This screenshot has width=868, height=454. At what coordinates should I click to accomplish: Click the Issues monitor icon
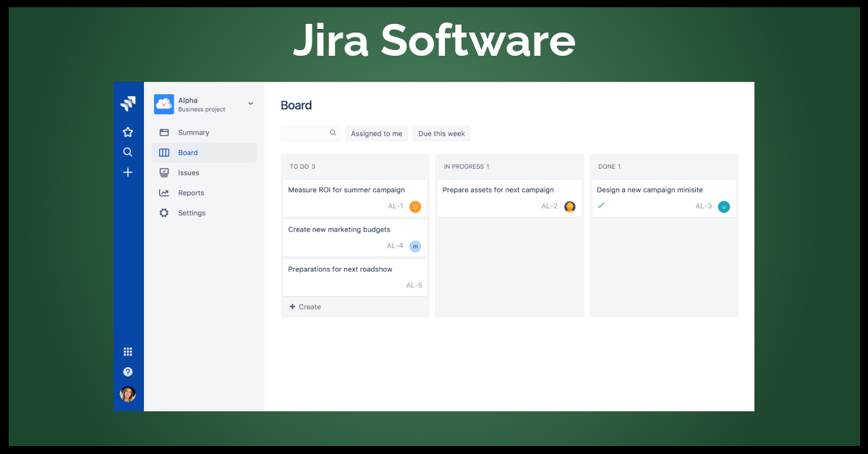point(164,173)
